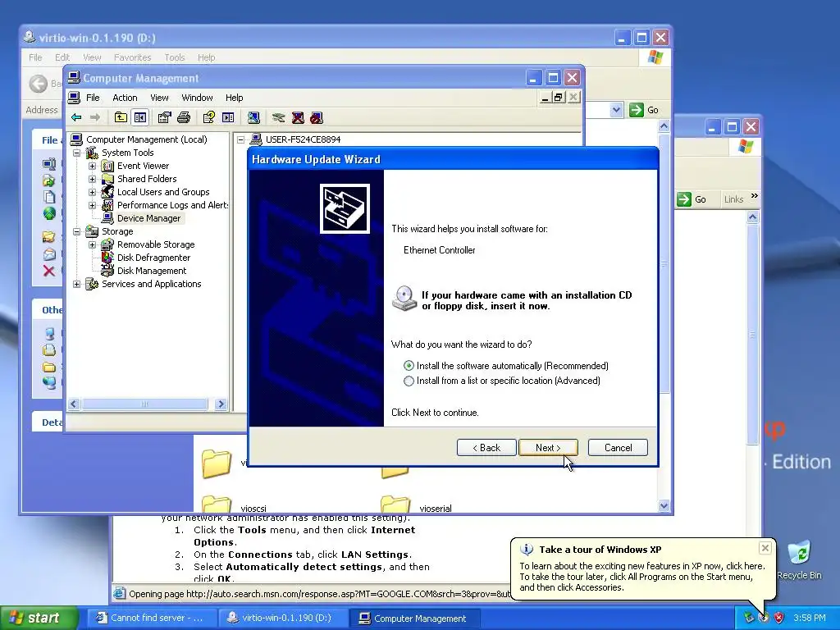Click the Computer Management taskbar button
The height and width of the screenshot is (630, 840).
414,619
